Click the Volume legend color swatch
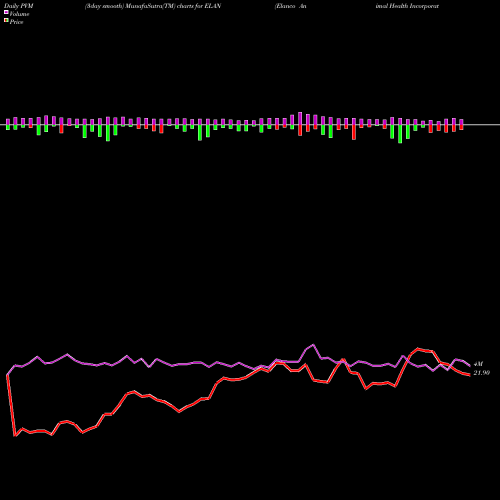The height and width of the screenshot is (500, 500). pos(6,12)
